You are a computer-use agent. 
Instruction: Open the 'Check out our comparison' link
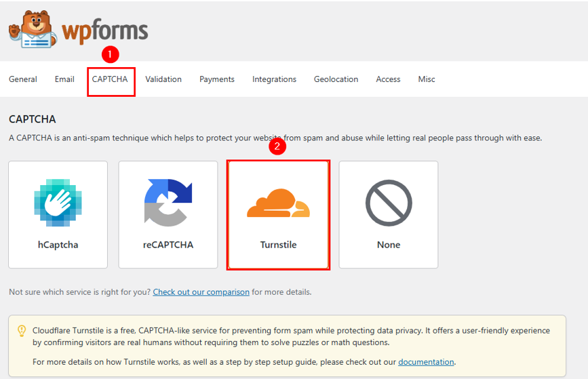(201, 292)
